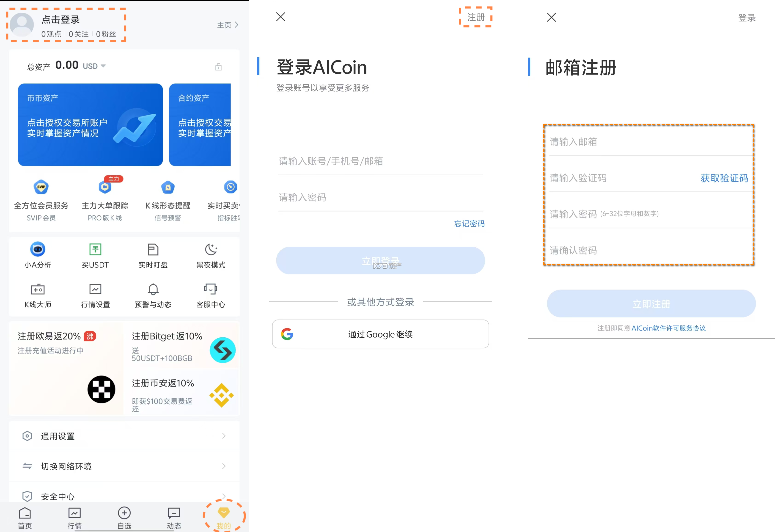Tap the 0观点 count
Viewport: 775px width, 532px height.
pyautogui.click(x=51, y=34)
